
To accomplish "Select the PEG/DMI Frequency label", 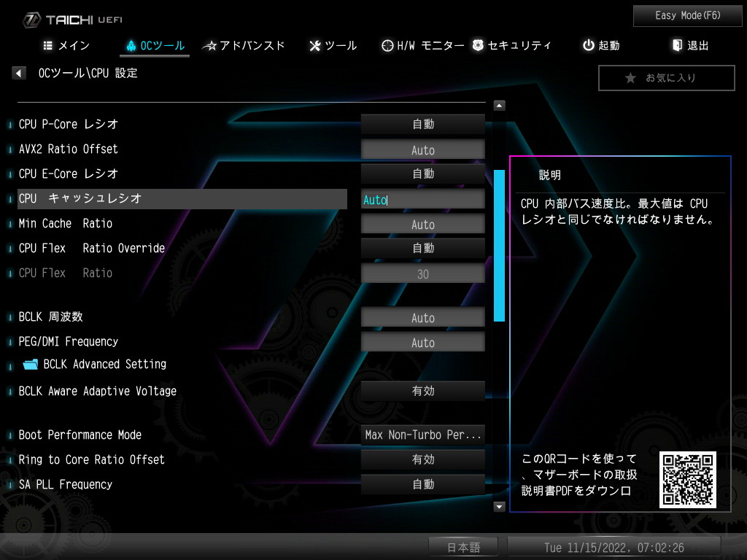I will click(68, 341).
